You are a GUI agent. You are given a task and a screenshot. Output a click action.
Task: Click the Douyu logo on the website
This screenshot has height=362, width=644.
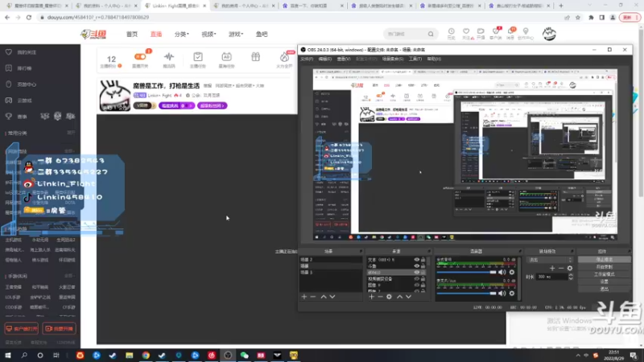pyautogui.click(x=93, y=34)
